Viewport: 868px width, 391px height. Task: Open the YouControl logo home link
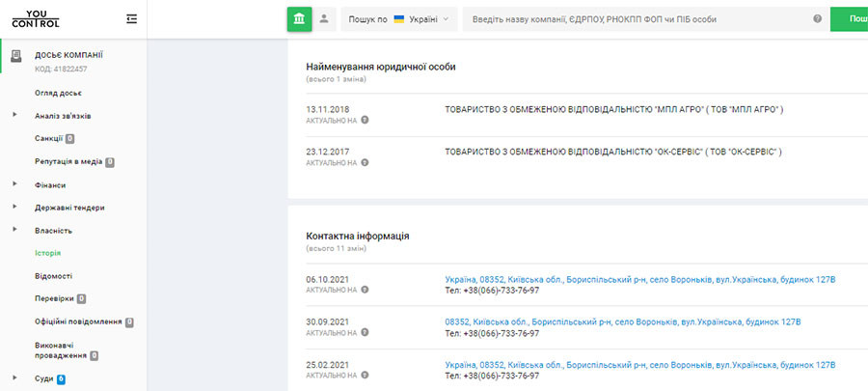pos(36,19)
